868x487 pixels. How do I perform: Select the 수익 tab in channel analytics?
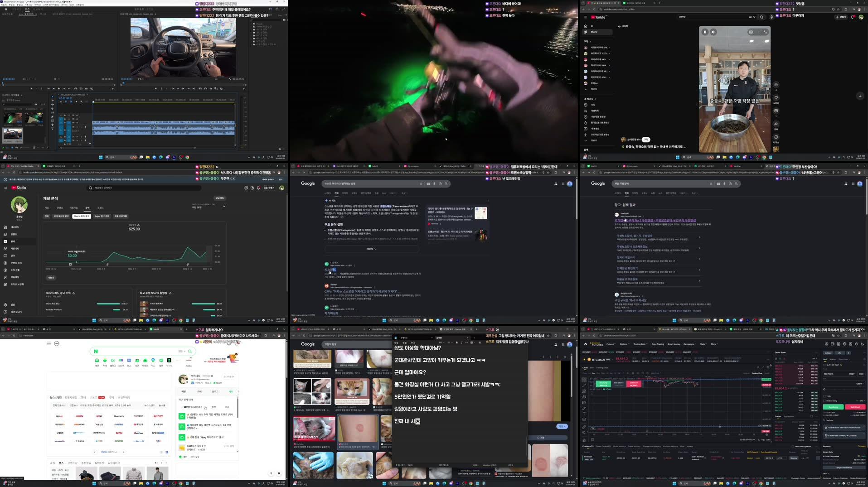pos(87,207)
